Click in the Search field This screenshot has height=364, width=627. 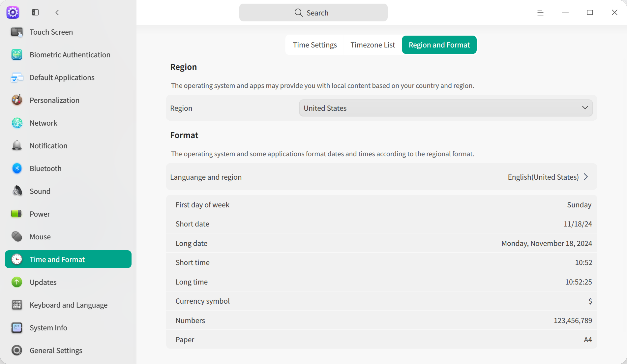[313, 13]
